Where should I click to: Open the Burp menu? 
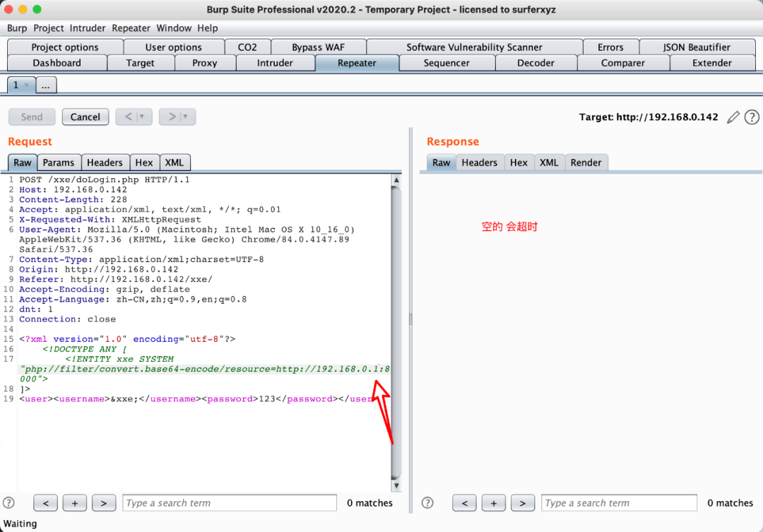click(x=17, y=28)
